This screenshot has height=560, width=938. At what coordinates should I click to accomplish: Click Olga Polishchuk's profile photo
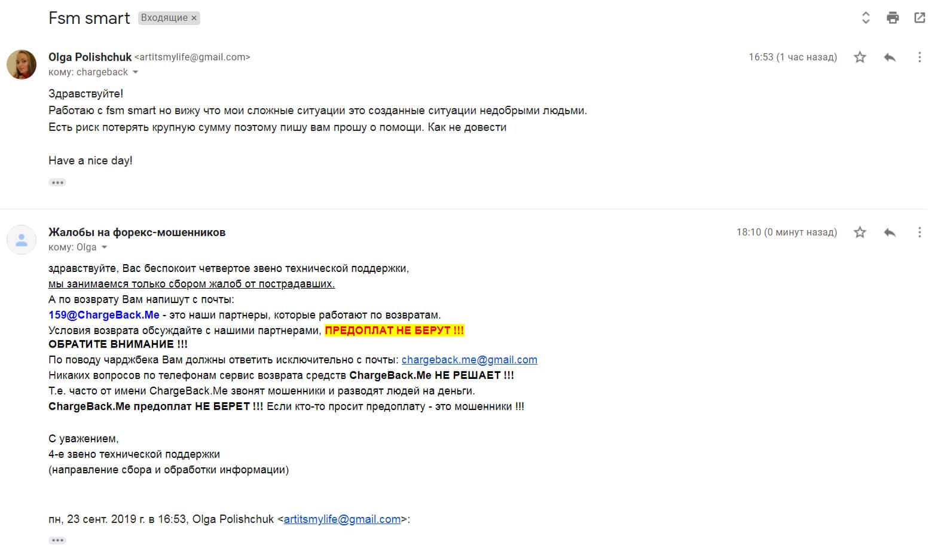[22, 65]
